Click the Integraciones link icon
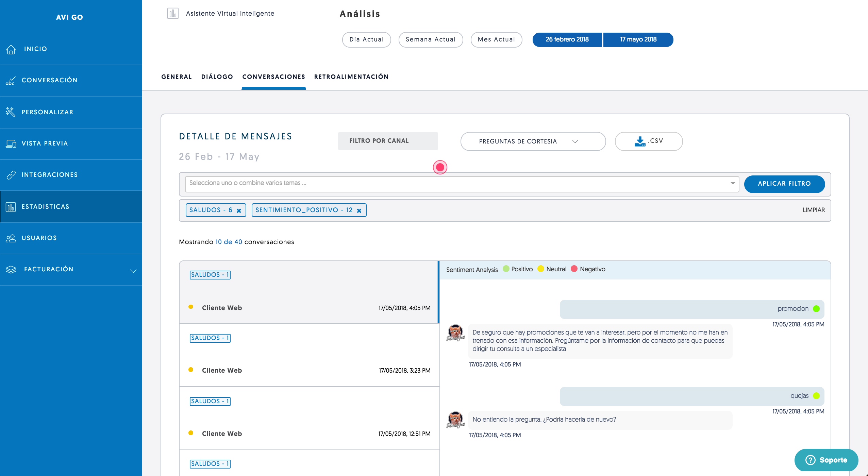The height and width of the screenshot is (476, 868). coord(11,175)
